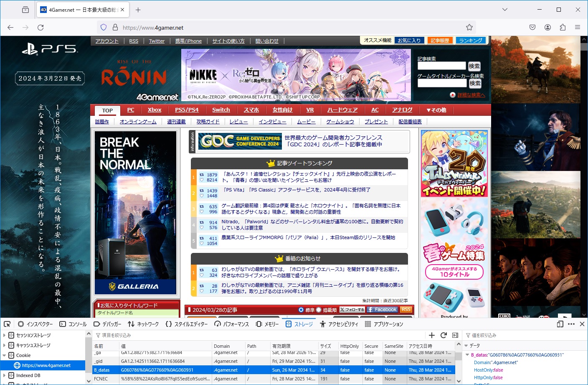Click the 攻略ガイド link
Image resolution: width=588 pixels, height=385 pixels.
tap(208, 122)
